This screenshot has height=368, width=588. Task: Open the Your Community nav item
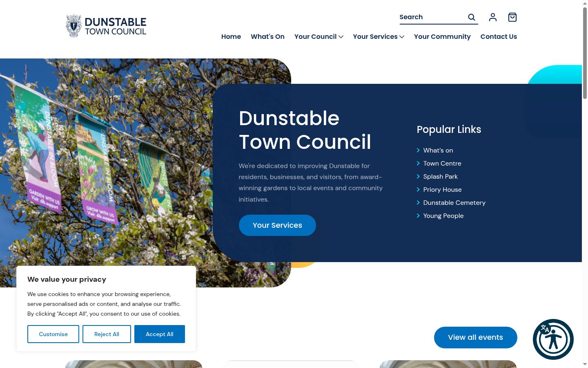click(442, 37)
